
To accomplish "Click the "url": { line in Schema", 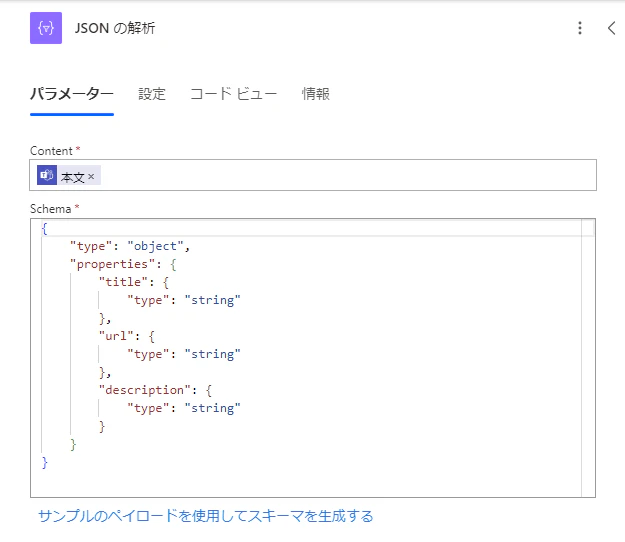I will [x=127, y=336].
